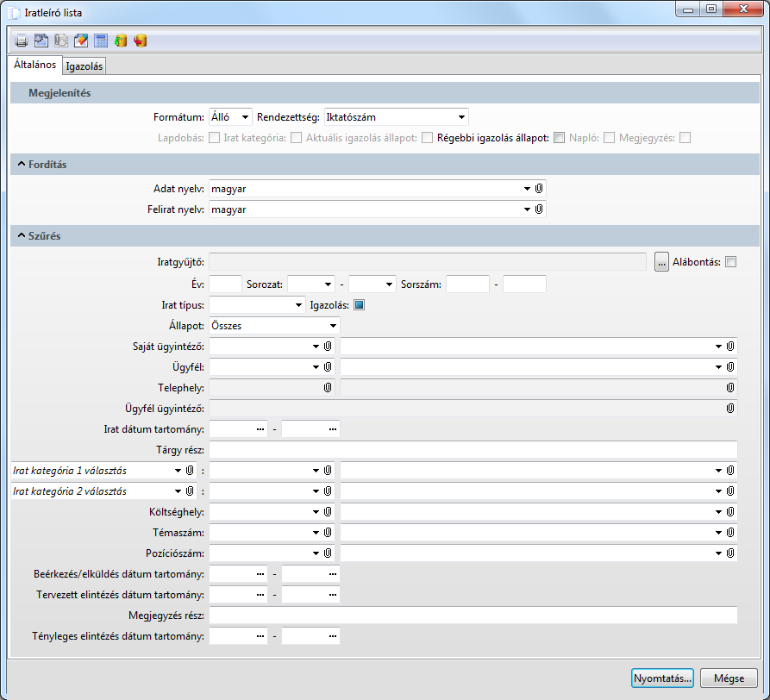Toggle the Igazolás checkbox

pyautogui.click(x=360, y=304)
